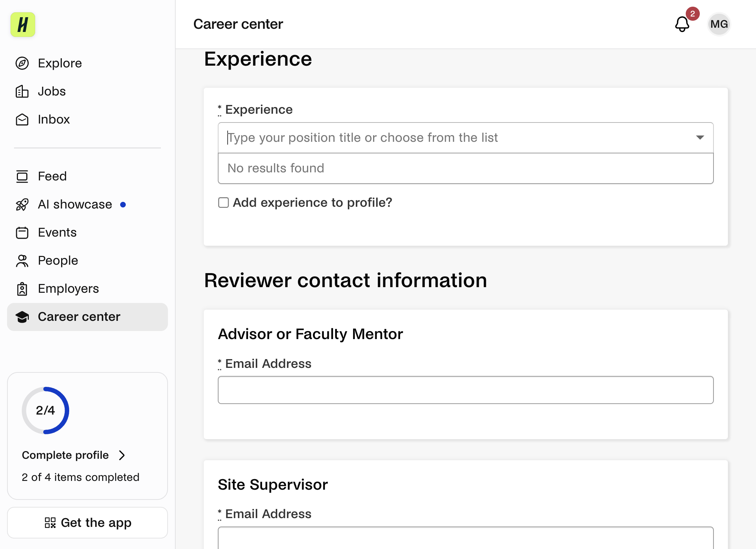The height and width of the screenshot is (549, 756).
Task: Open the MG profile avatar menu
Action: tap(719, 24)
